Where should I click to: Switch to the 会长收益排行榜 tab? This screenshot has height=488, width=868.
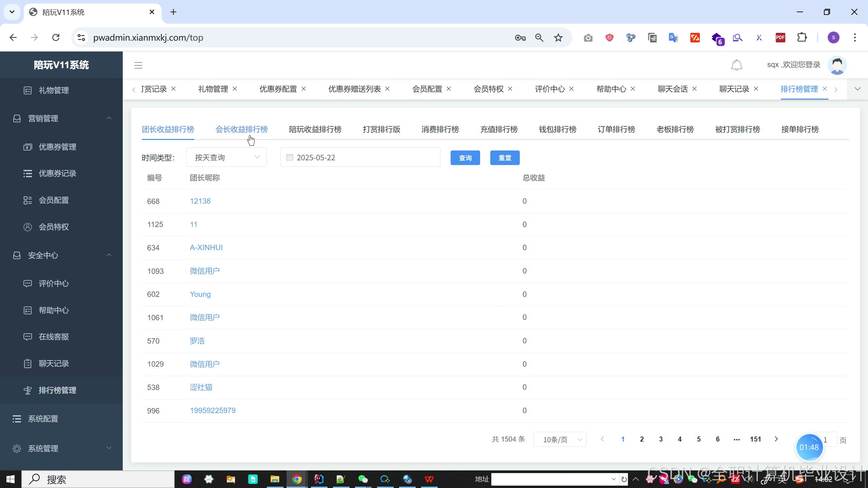point(241,129)
